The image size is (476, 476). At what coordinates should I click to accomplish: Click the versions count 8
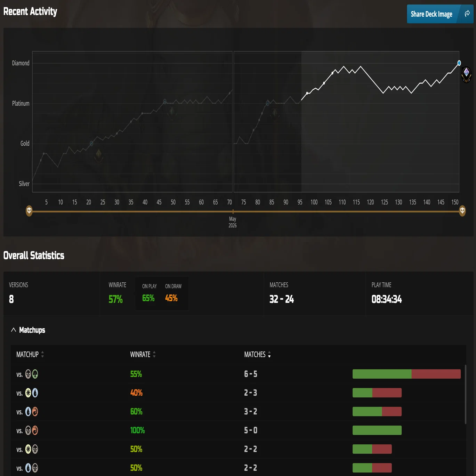(x=11, y=299)
